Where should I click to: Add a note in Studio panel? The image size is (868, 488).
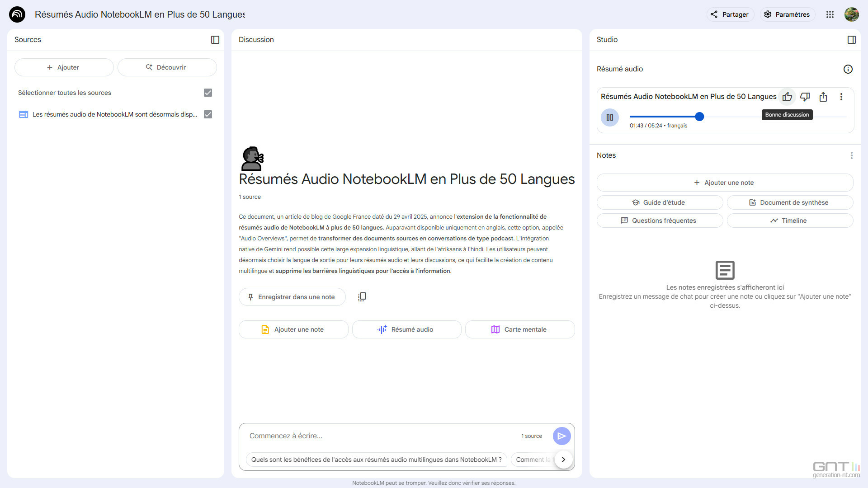pos(725,183)
